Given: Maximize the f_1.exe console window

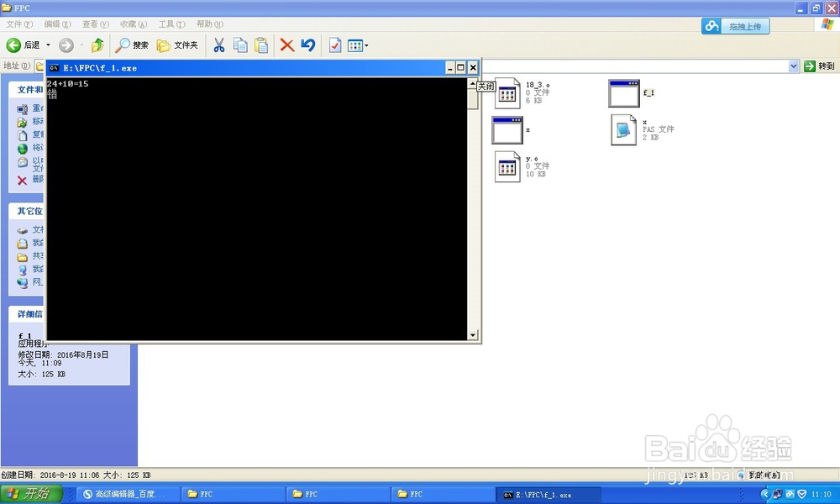Looking at the screenshot, I should pyautogui.click(x=460, y=67).
